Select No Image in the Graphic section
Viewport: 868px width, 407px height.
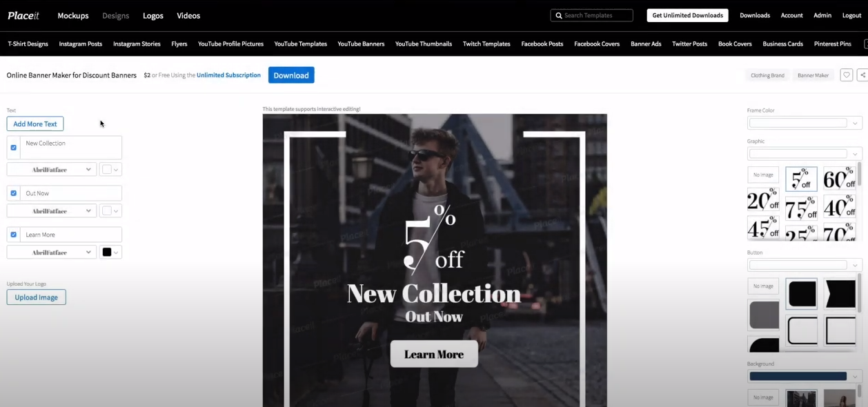pos(762,175)
